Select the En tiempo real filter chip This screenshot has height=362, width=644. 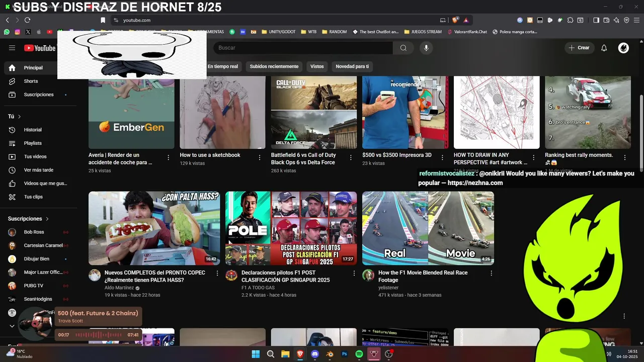click(223, 66)
